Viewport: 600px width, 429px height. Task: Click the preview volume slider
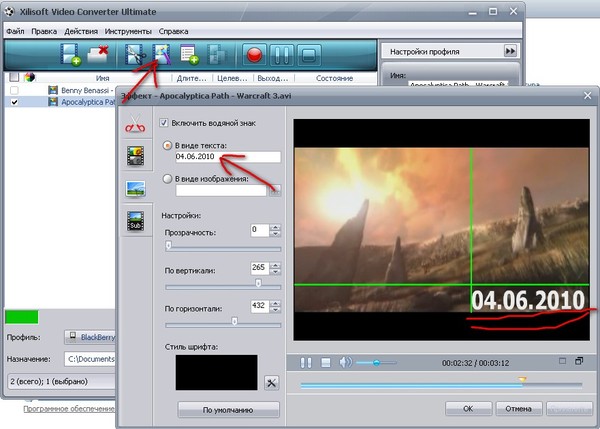376,362
